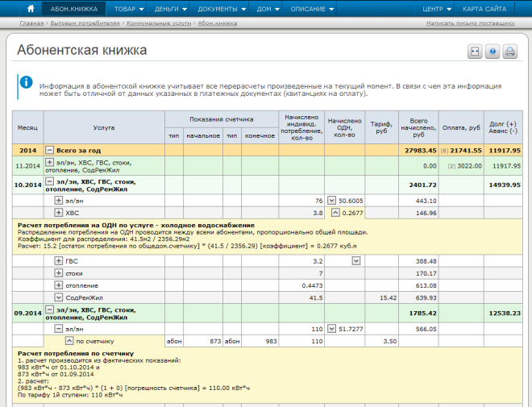The width and height of the screenshot is (532, 407).
Task: Open the ТОВАР dropdown menu
Action: pyautogui.click(x=129, y=9)
